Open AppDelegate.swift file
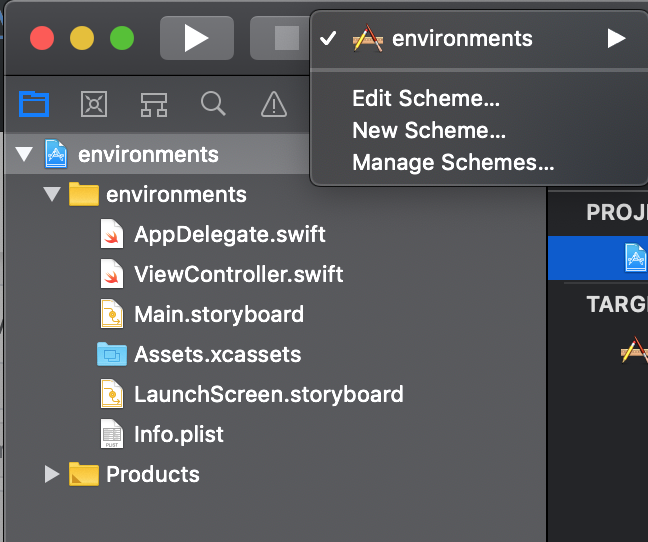Viewport: 648px width, 542px height. [x=229, y=234]
